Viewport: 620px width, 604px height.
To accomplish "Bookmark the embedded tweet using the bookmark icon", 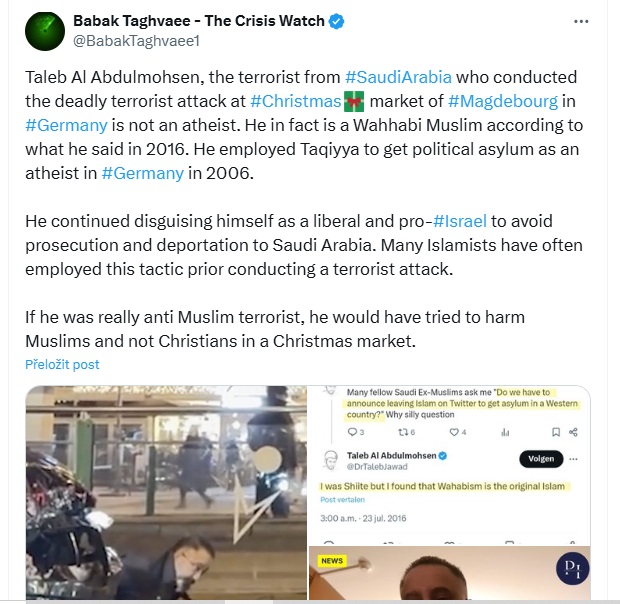I will [556, 432].
